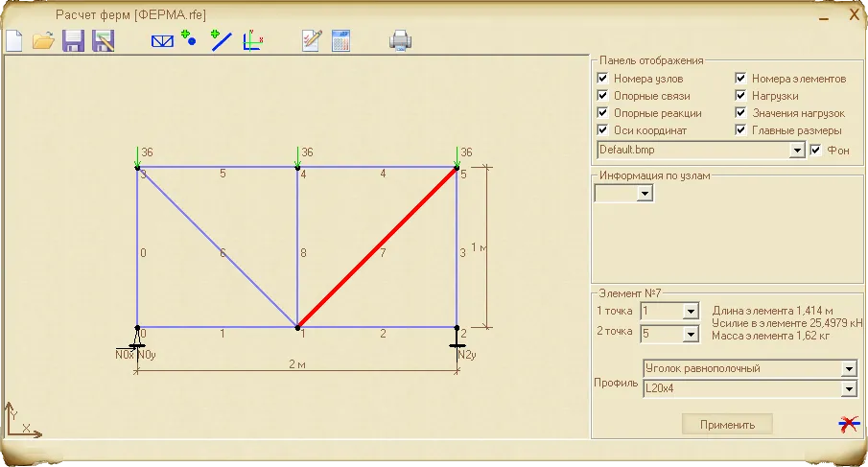Screen dimensions: 868x467
Task: Click load value 36 above node 3
Action: click(x=147, y=152)
